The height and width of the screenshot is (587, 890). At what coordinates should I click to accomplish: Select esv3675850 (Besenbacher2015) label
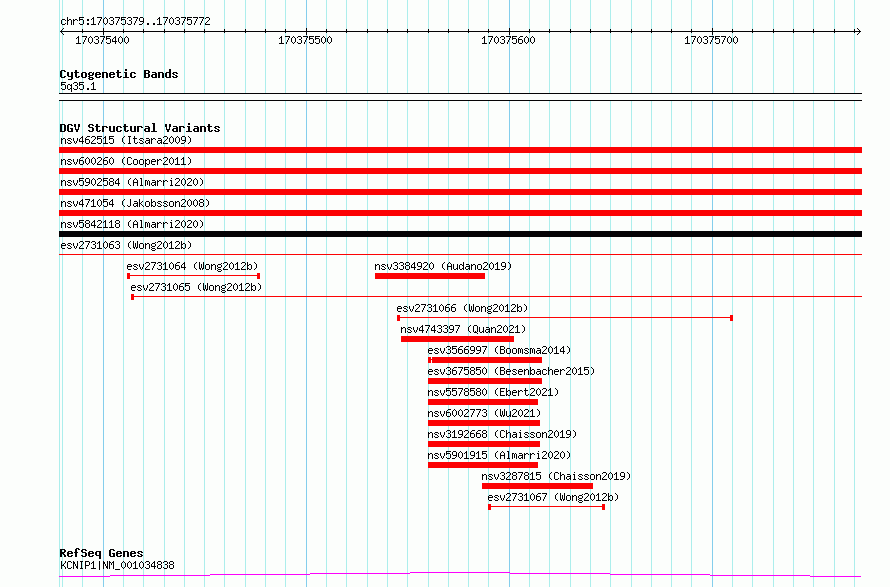(x=511, y=371)
